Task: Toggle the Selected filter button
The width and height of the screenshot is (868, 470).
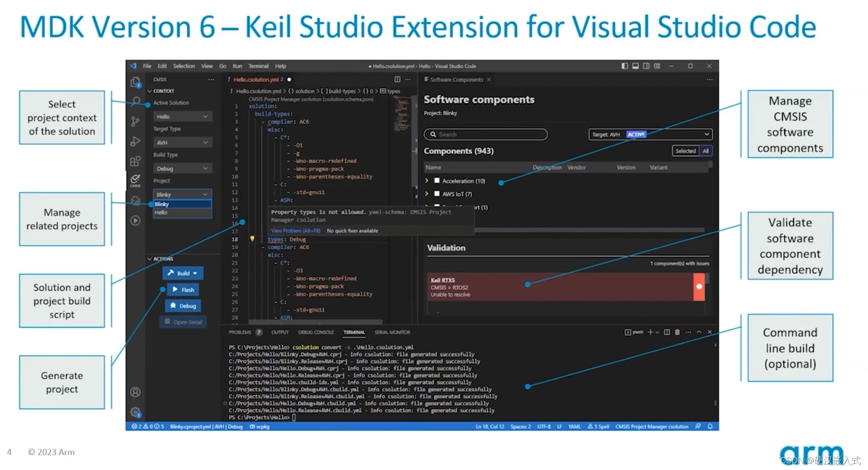Action: (685, 151)
